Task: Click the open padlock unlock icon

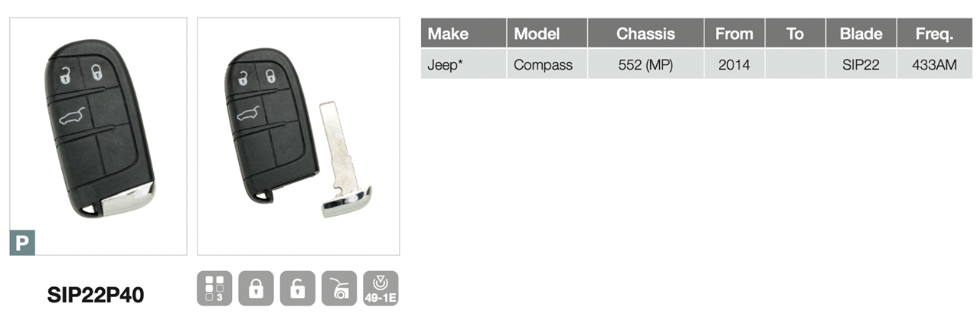Action: (297, 288)
